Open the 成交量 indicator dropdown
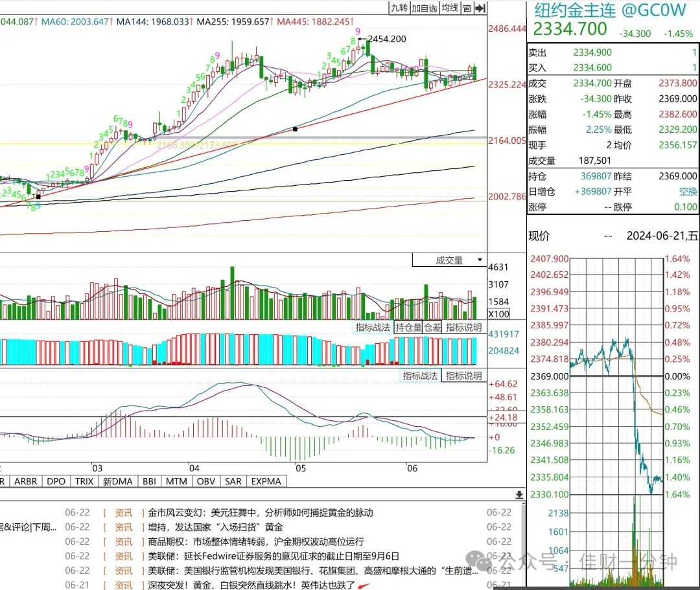700x590 pixels. [x=449, y=260]
